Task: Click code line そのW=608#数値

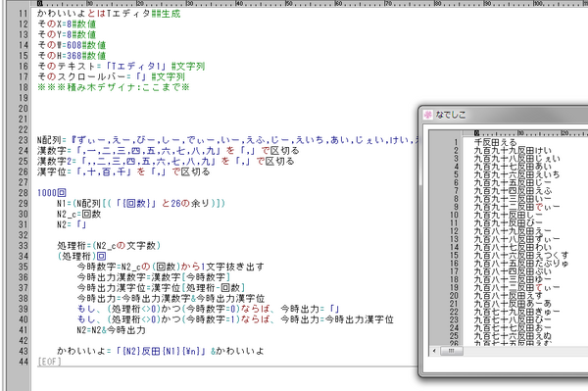Action: (x=72, y=45)
